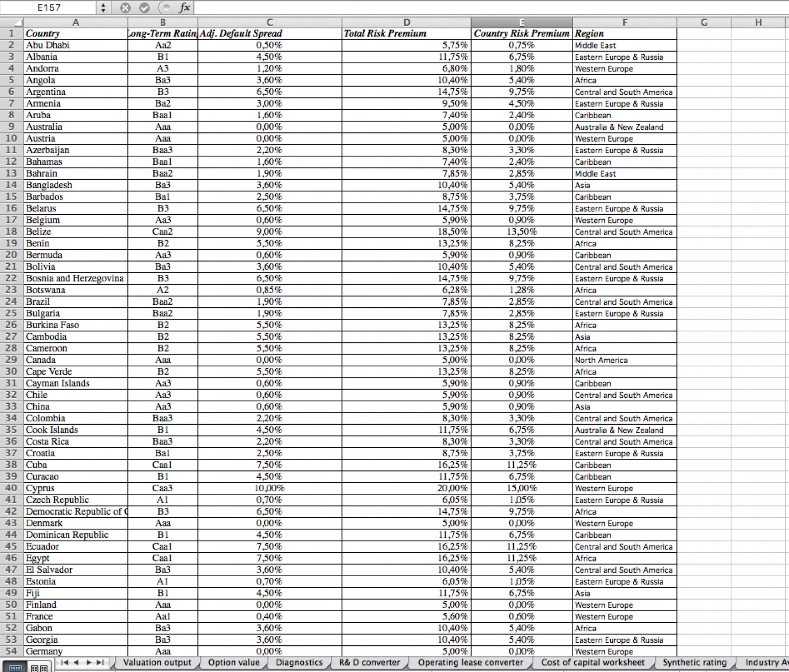This screenshot has width=789, height=672.
Task: Select the Dominican Republic cell
Action: point(76,535)
